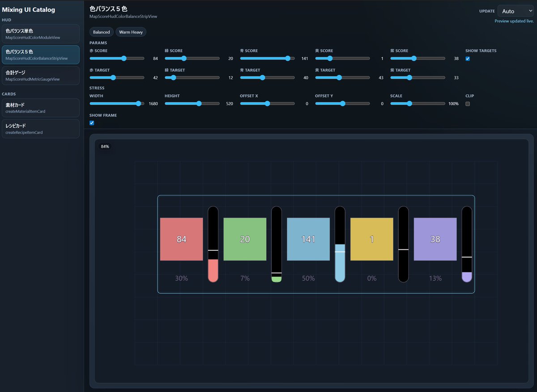
Task: Click the 50% label under blue tile
Action: pos(308,278)
